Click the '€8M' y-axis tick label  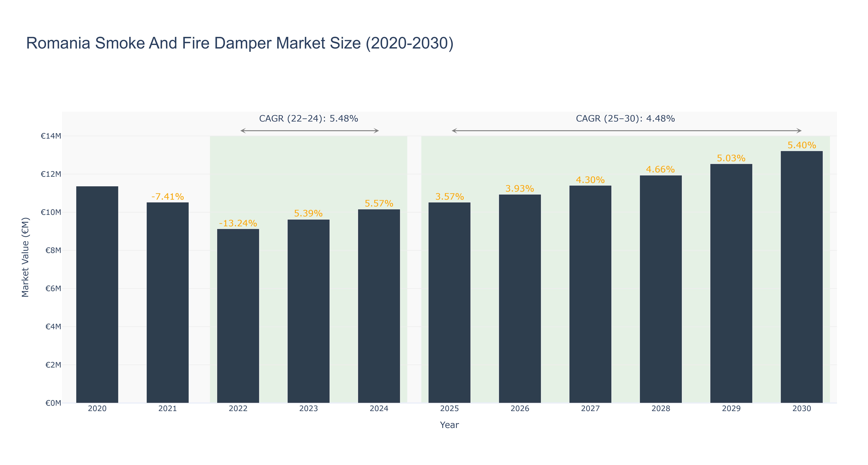point(53,250)
